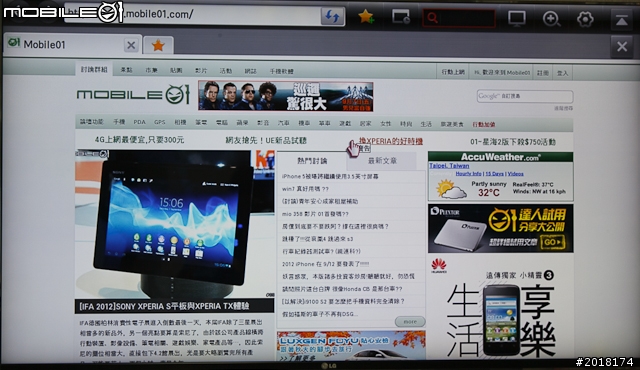
Task: Select 遊戲 in the category bar
Action: point(345,123)
